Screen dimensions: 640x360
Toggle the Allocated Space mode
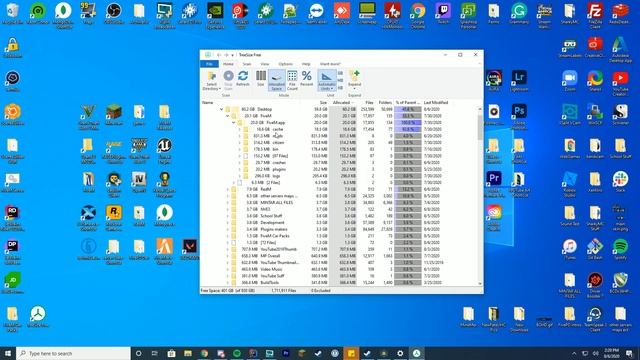pos(276,80)
